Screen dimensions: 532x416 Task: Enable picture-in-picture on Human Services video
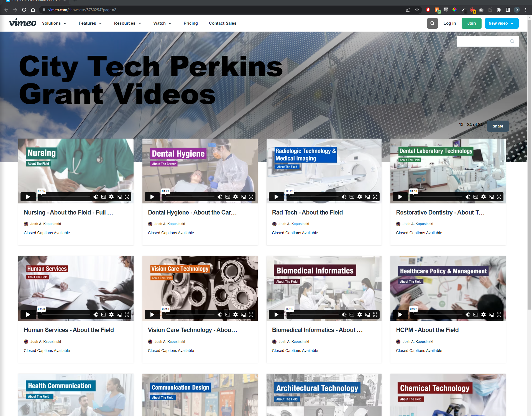pyautogui.click(x=119, y=315)
